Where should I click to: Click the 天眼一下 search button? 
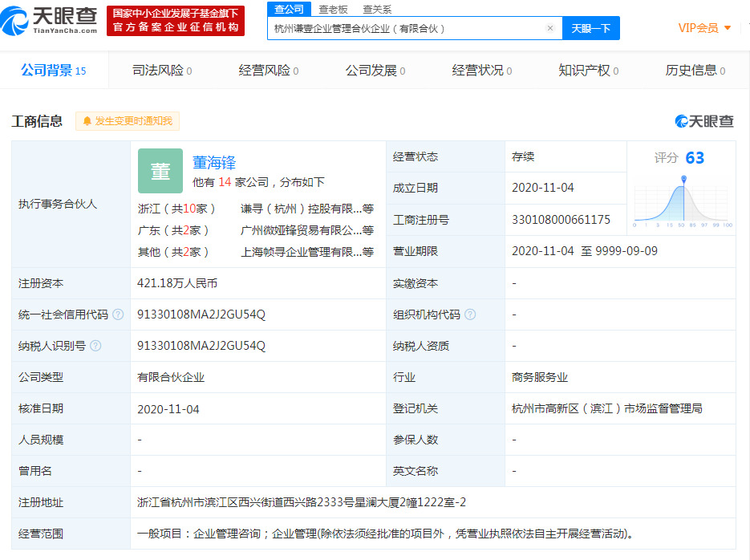pyautogui.click(x=590, y=28)
